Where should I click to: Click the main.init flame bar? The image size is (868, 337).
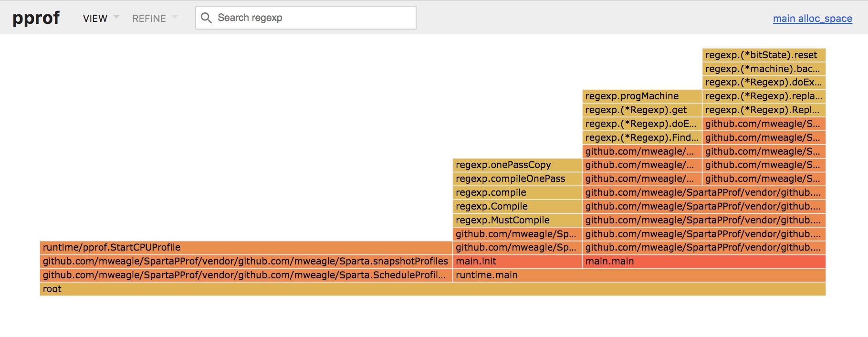tap(517, 261)
